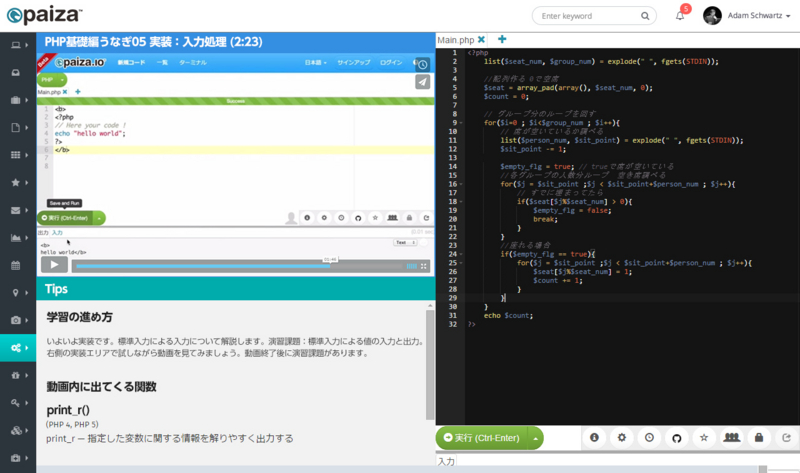The width and height of the screenshot is (800, 473).
Task: Expand the briefcase sidebar submenu arrow
Action: pyautogui.click(x=27, y=100)
